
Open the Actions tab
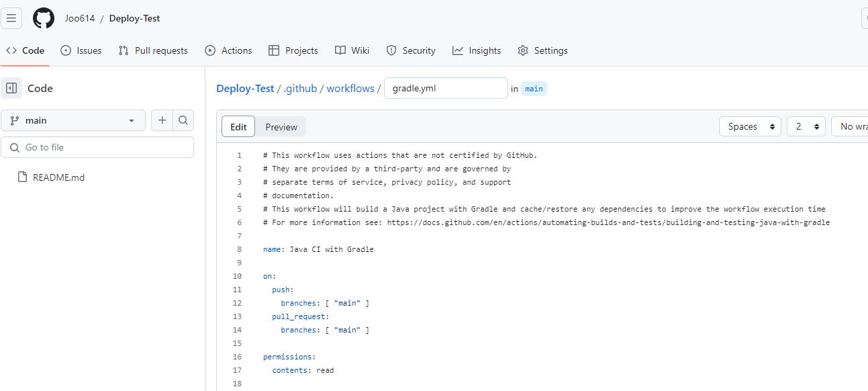[228, 50]
